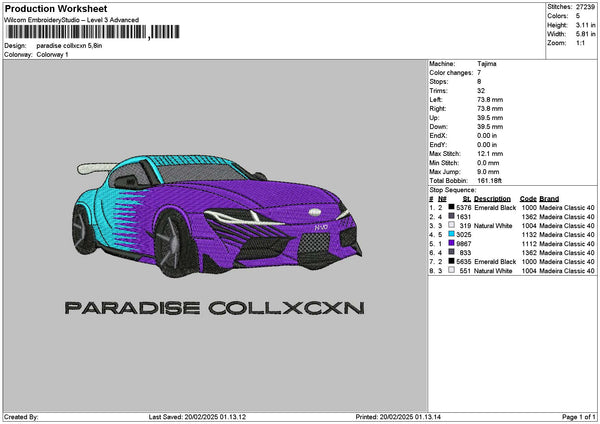This screenshot has height=424, width=600.
Task: Click the Description column header
Action: coord(492,199)
